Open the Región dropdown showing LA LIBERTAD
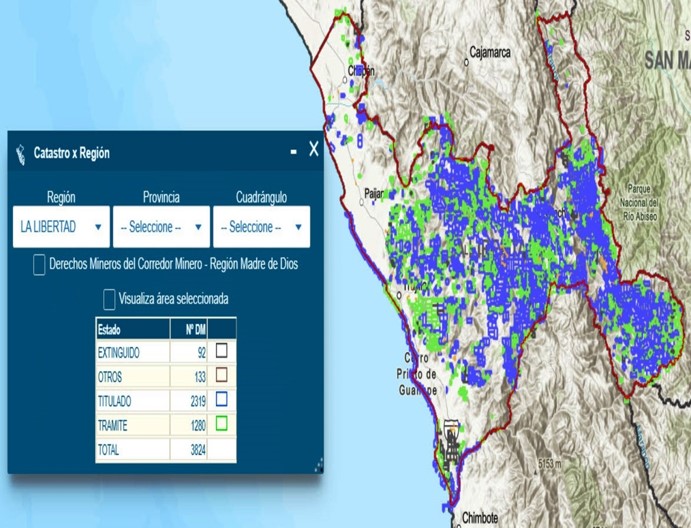691x528 pixels. click(x=61, y=227)
